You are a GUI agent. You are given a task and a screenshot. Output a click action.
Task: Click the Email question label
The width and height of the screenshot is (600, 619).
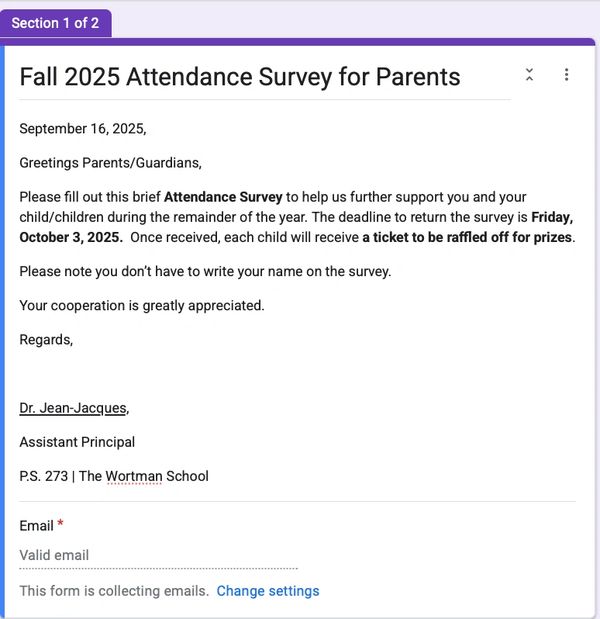coord(36,526)
